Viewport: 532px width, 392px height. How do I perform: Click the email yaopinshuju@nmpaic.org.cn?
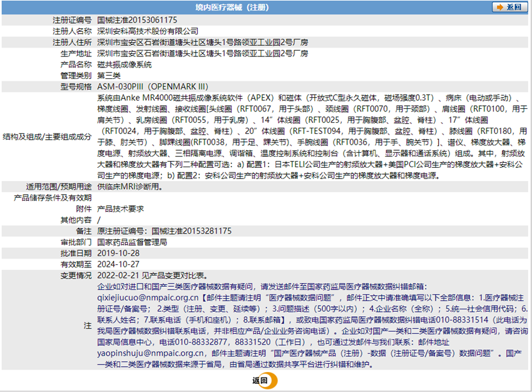coord(150,353)
